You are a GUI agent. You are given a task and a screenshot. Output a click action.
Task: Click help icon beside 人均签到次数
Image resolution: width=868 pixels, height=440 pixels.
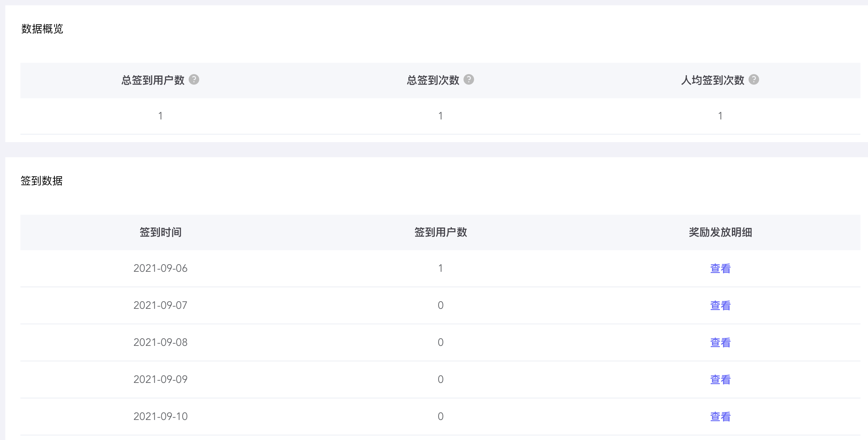point(754,80)
